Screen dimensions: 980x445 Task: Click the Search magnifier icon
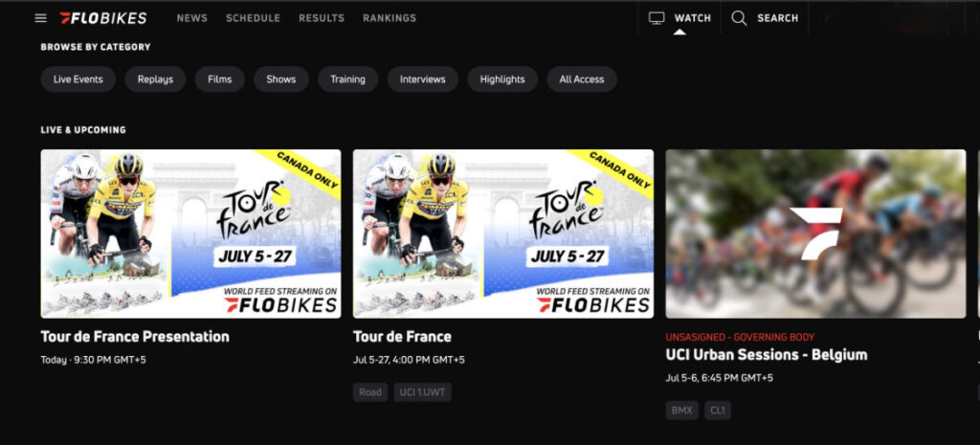(739, 18)
